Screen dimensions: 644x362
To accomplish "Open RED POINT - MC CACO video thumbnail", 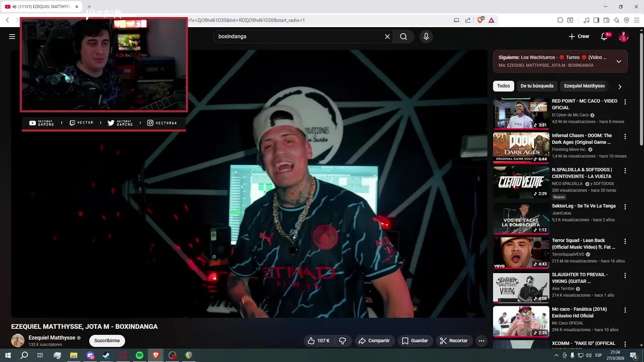I will [x=521, y=114].
